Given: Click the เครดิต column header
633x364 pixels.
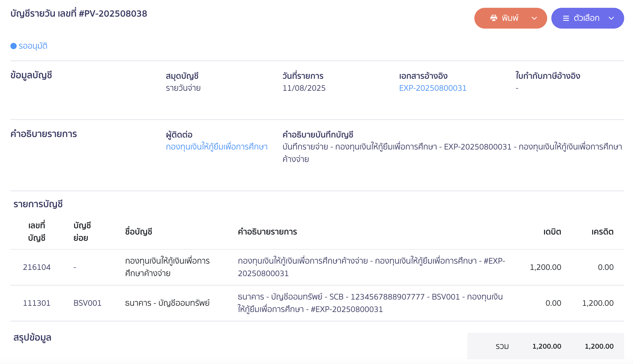Looking at the screenshot, I should (602, 232).
